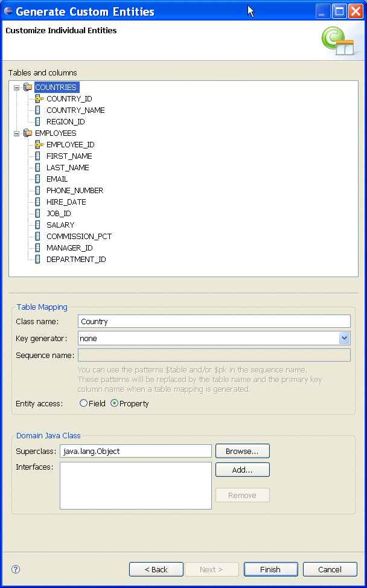Click the Eclipse icon in title bar
Screen dimensions: 367x588
tap(8, 11)
